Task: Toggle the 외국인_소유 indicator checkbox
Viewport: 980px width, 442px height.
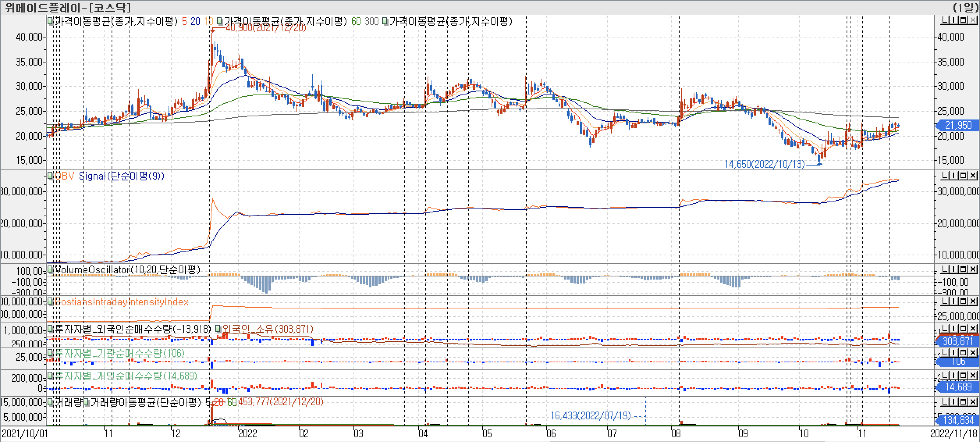Action: (x=218, y=329)
